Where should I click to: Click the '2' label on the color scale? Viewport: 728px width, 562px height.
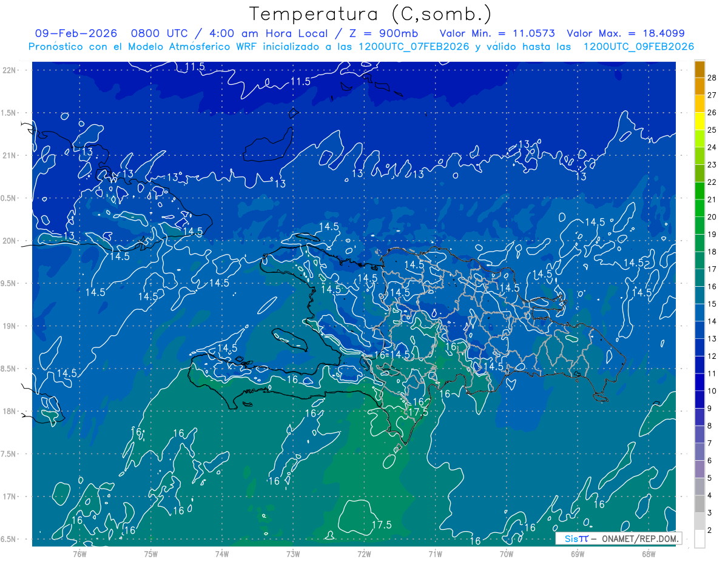[709, 530]
